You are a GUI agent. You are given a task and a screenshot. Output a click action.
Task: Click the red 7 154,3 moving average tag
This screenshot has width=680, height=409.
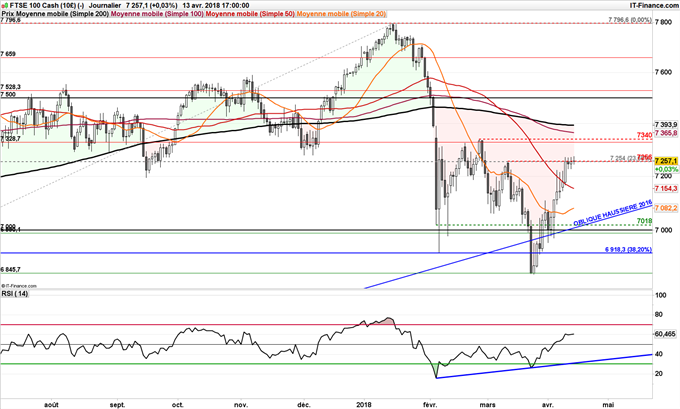666,188
